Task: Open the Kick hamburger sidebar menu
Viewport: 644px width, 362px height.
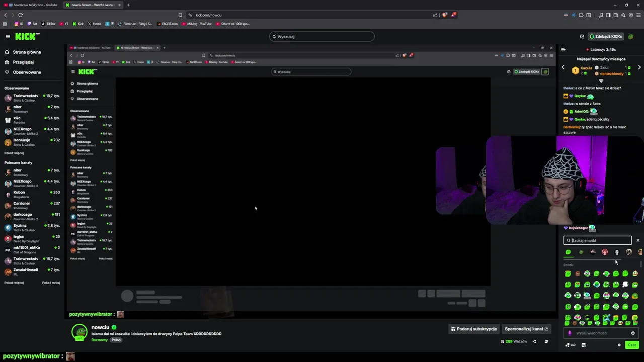Action: pos(8,36)
